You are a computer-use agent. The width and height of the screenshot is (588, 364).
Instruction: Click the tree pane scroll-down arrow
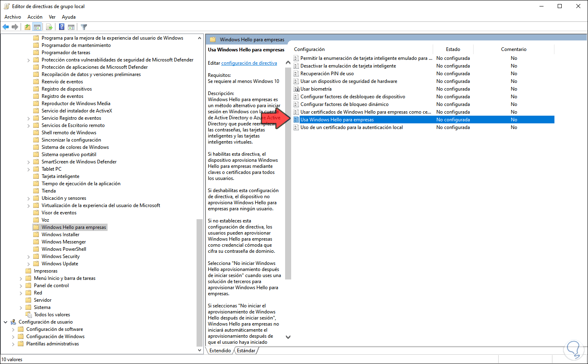tap(199, 350)
